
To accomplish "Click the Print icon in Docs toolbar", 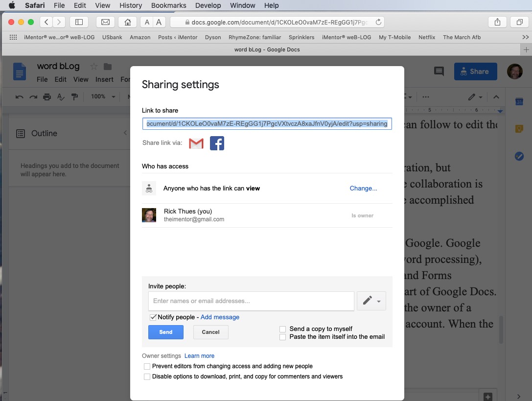I will [x=47, y=97].
